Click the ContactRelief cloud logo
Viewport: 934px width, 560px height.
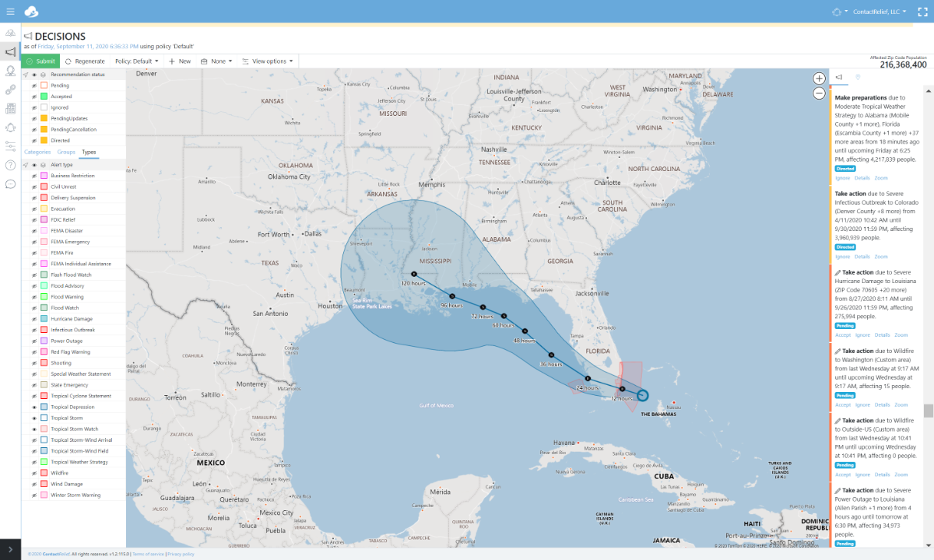[x=31, y=12]
